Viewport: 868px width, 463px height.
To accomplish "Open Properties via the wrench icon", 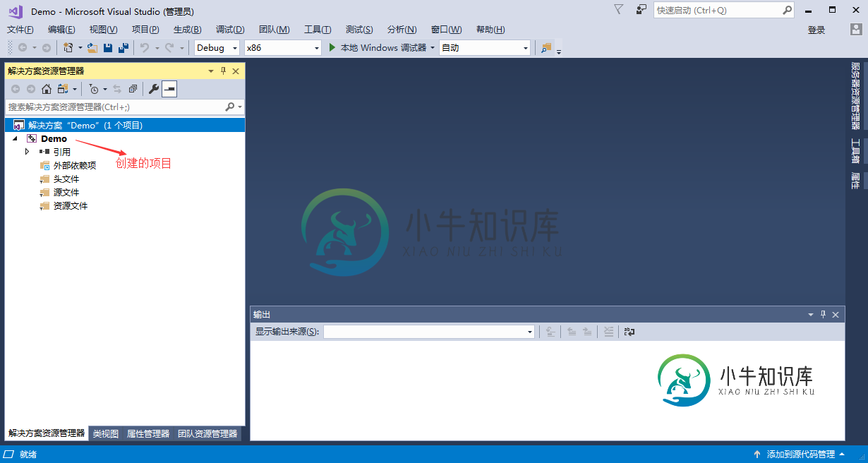I will tap(153, 89).
